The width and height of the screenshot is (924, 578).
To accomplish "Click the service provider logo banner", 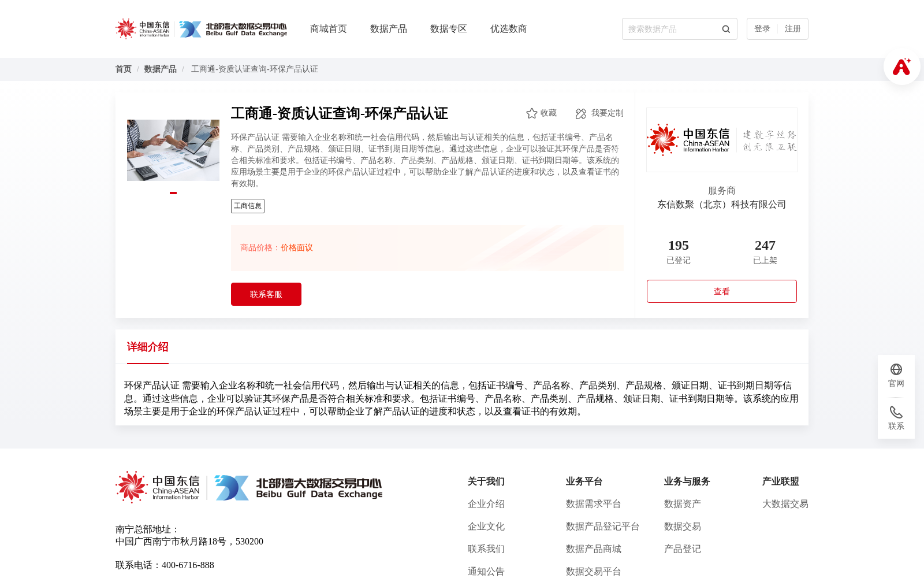I will 722,140.
